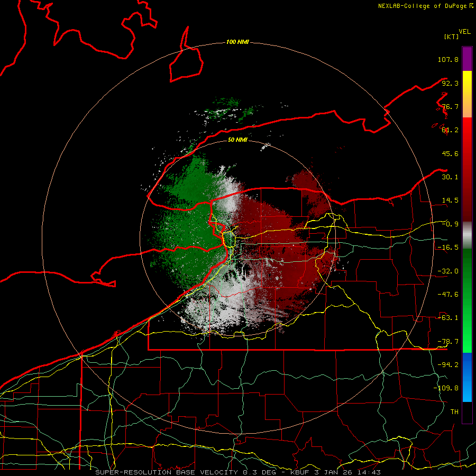
Task: Click the Super-Resolution Base Velocity caption
Action: click(x=238, y=472)
